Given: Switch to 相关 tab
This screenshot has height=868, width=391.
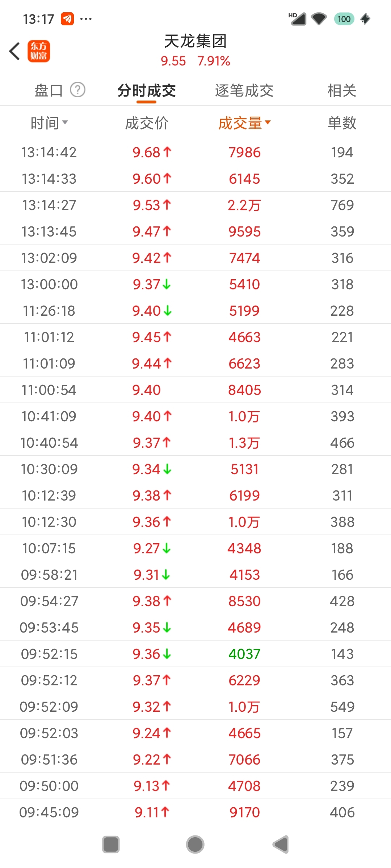Looking at the screenshot, I should (342, 90).
